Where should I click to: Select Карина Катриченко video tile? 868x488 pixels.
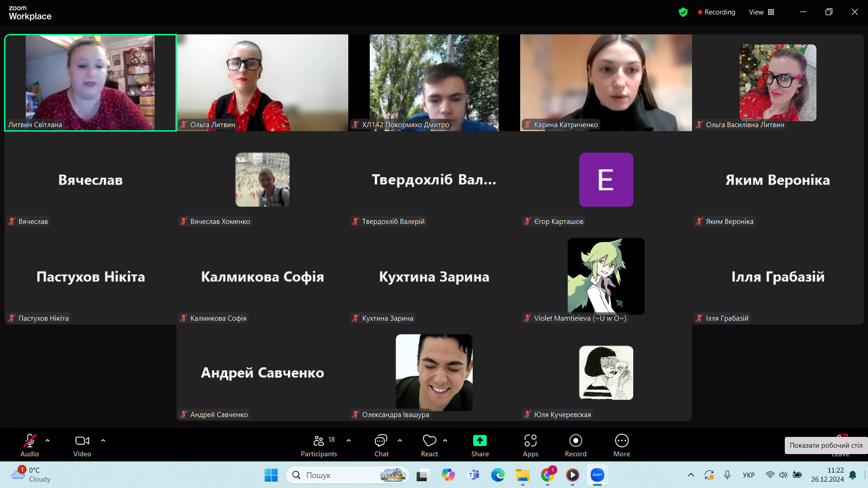pyautogui.click(x=606, y=83)
